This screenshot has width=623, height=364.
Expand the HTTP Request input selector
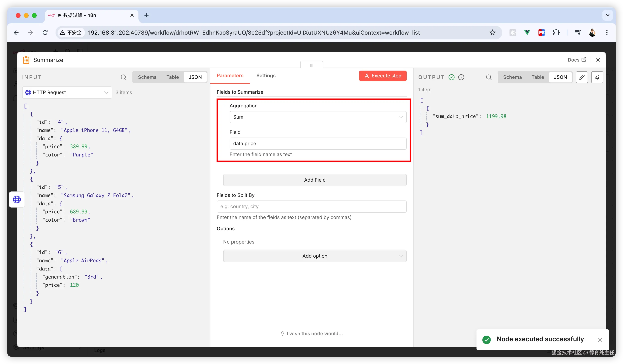pos(67,93)
